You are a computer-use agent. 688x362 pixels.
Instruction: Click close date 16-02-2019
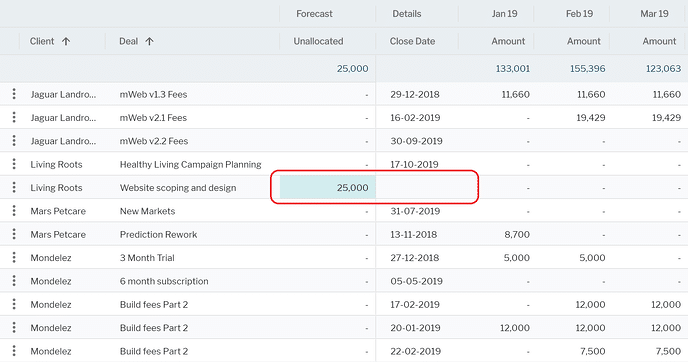tap(415, 118)
